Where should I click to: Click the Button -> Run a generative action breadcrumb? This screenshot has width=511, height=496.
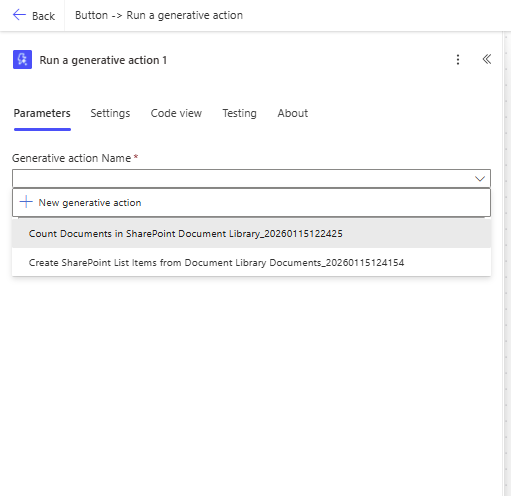159,15
